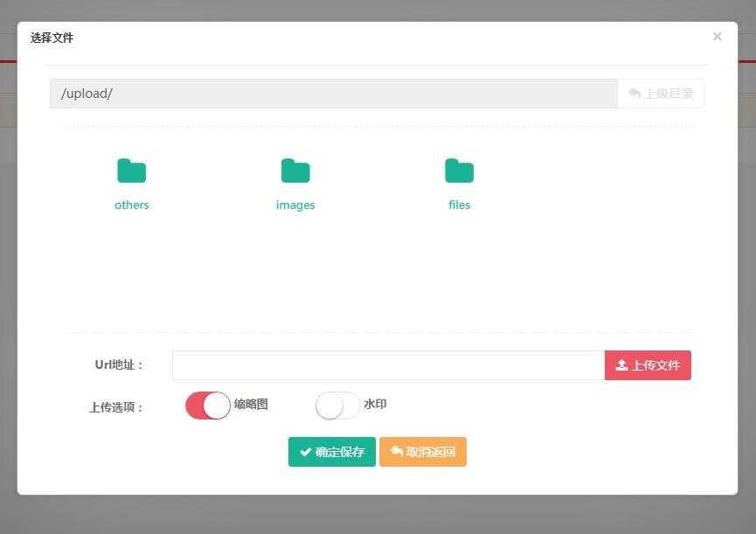
Task: Focus the Url地址 input field
Action: (389, 365)
